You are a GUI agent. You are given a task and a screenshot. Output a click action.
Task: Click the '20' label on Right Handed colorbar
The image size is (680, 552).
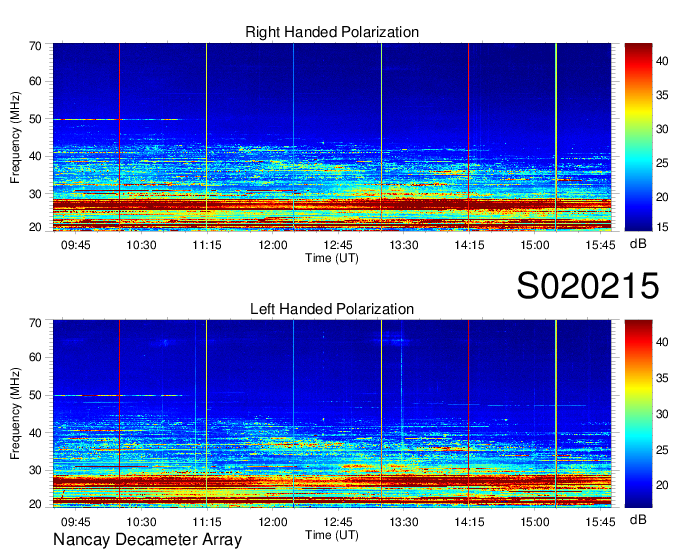point(662,197)
